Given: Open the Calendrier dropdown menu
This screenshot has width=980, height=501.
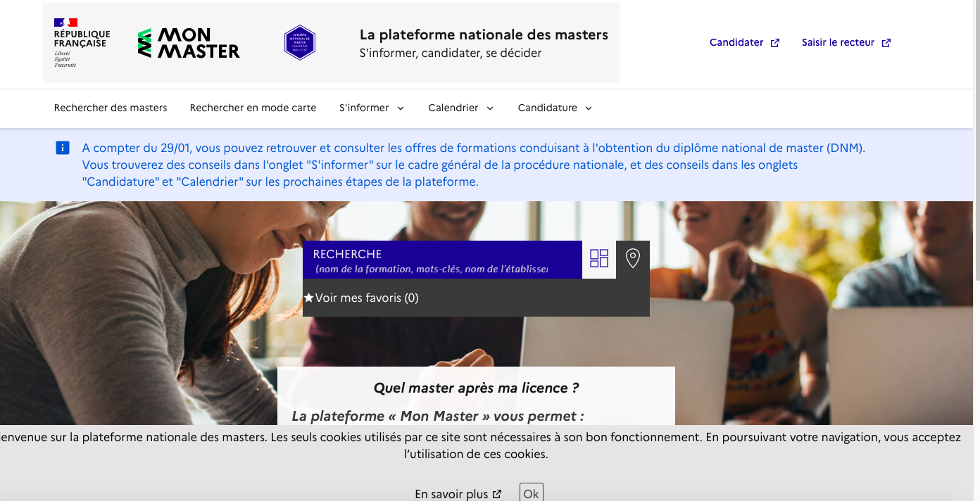Looking at the screenshot, I should 460,108.
